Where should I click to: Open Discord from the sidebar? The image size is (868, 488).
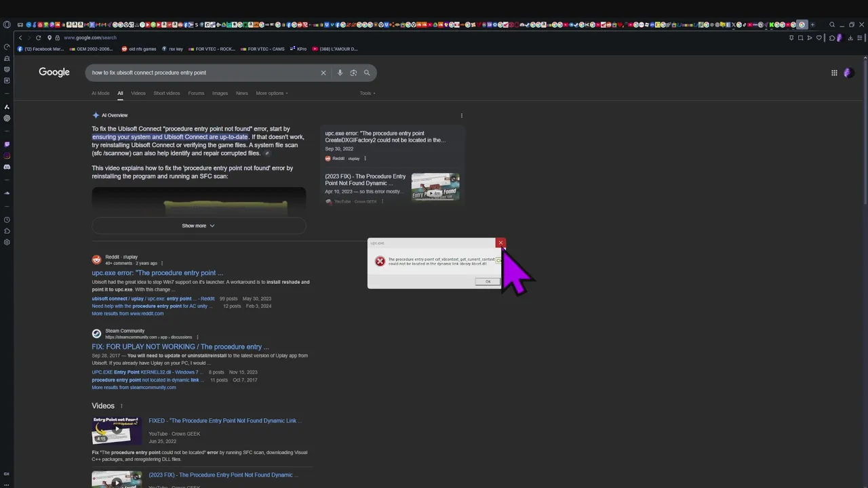[x=7, y=167]
